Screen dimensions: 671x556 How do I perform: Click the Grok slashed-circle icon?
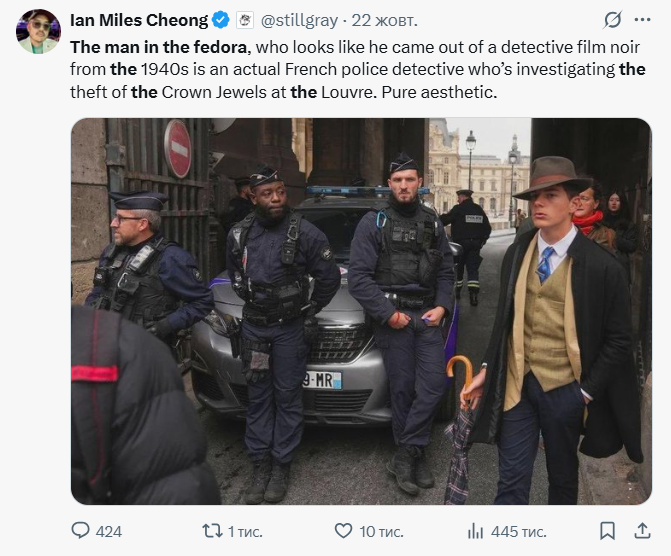point(613,20)
